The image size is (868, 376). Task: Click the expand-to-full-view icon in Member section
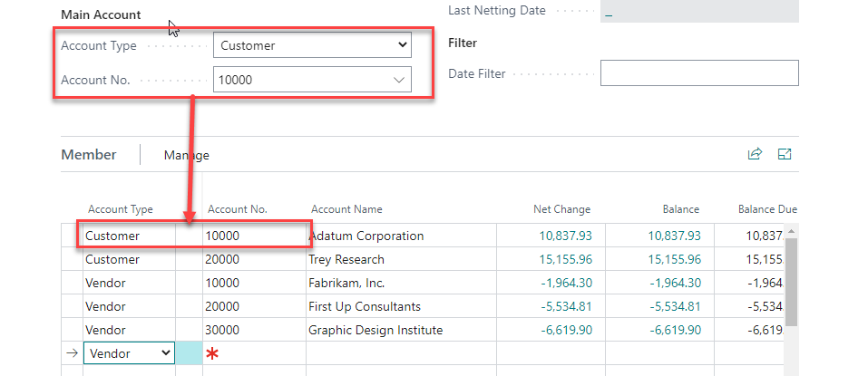click(x=785, y=154)
